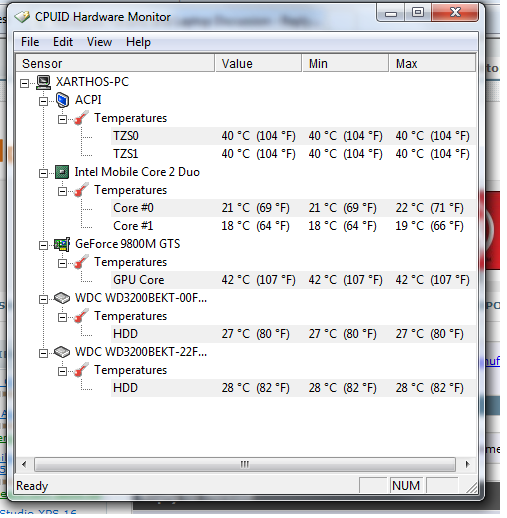Close the CPUID Hardware Monitor window
Viewport: 507px width, 518px height.
tap(455, 13)
